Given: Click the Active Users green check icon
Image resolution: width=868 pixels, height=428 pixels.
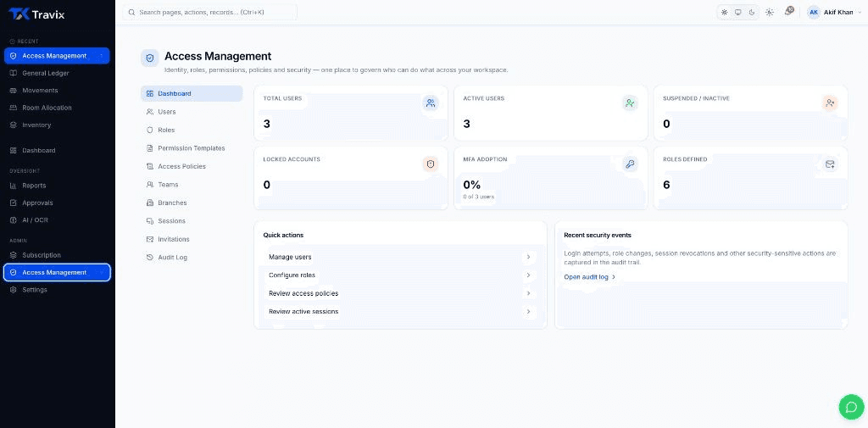Looking at the screenshot, I should point(630,103).
